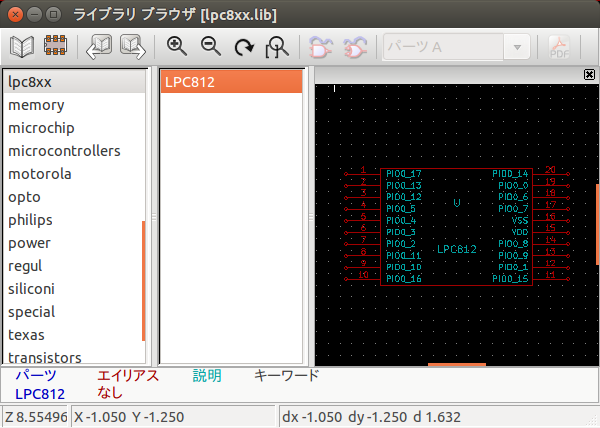Select the motorola library

[74, 174]
